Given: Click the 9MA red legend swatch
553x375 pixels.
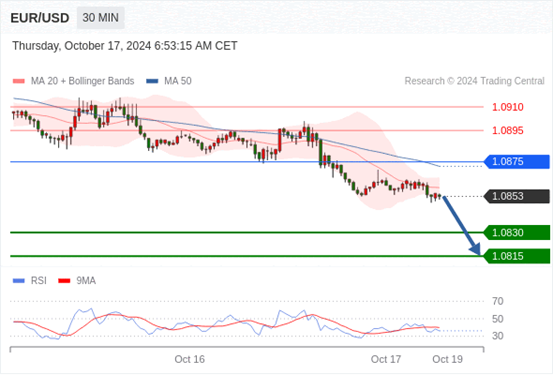Looking at the screenshot, I should click(64, 281).
